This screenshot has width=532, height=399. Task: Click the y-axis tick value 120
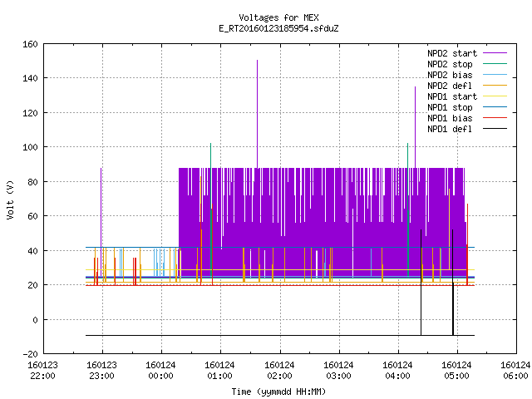click(30, 113)
